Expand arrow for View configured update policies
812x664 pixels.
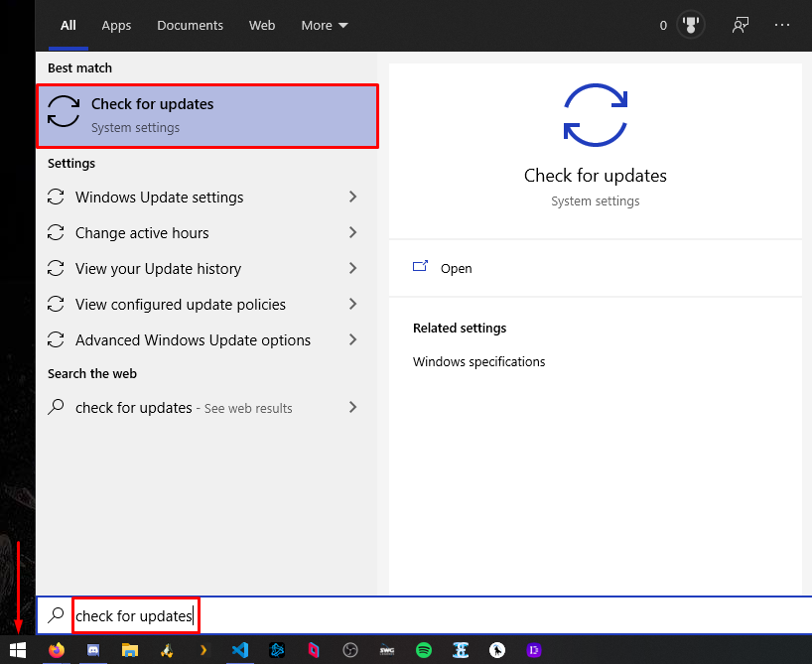point(352,304)
